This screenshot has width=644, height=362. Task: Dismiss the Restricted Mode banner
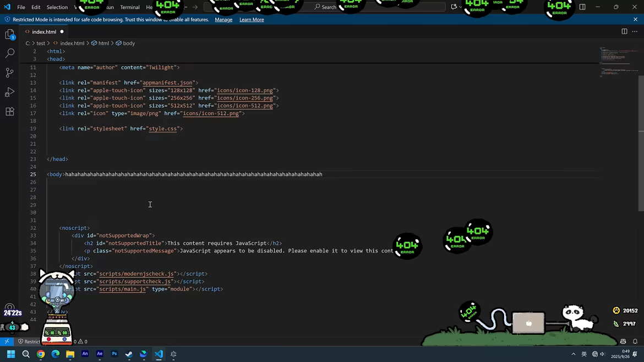pos(635,19)
